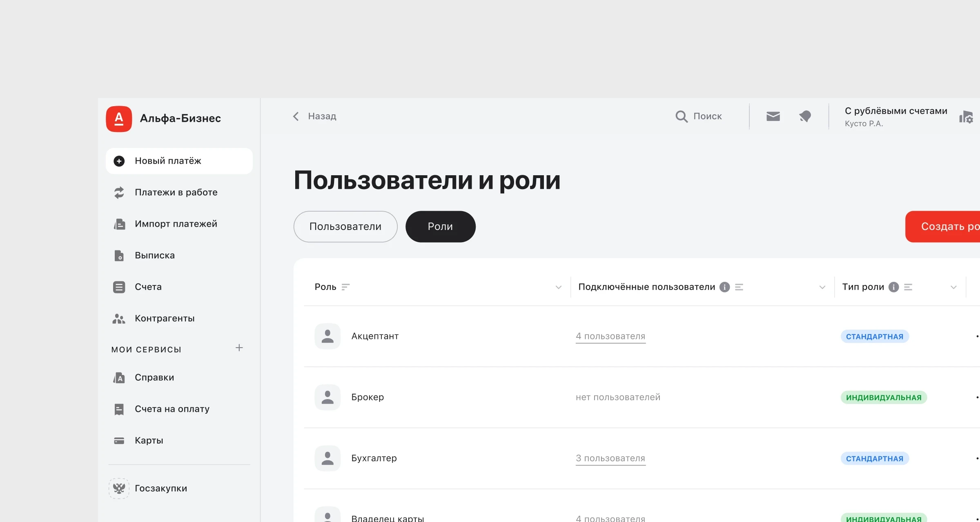Viewport: 980px width, 522px height.
Task: Switch to the Пользователи tab
Action: click(x=345, y=227)
